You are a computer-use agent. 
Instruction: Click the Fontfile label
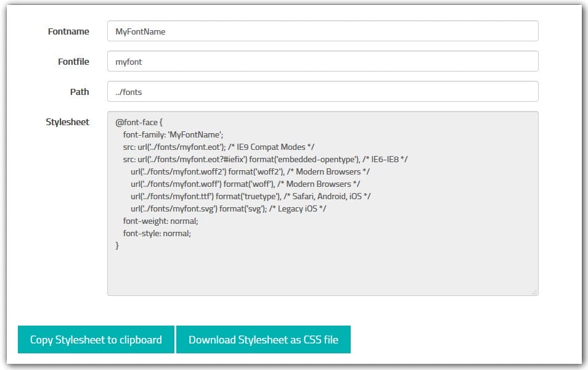(73, 62)
